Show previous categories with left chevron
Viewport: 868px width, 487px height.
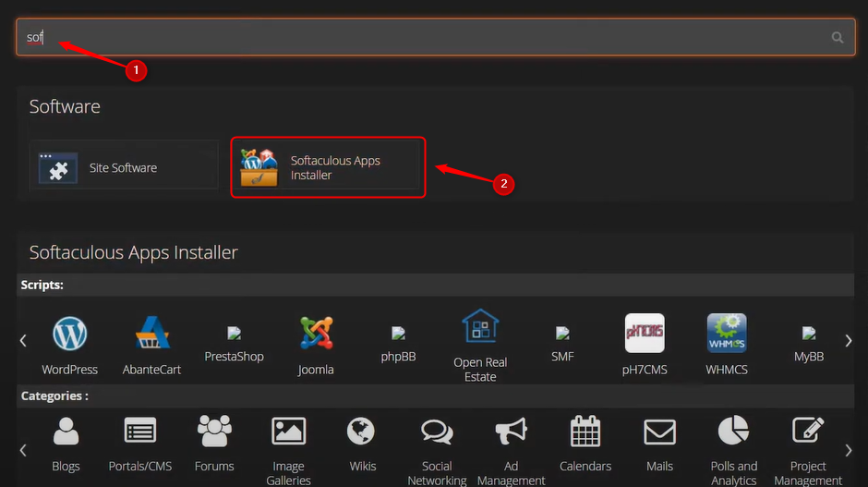pos(23,450)
